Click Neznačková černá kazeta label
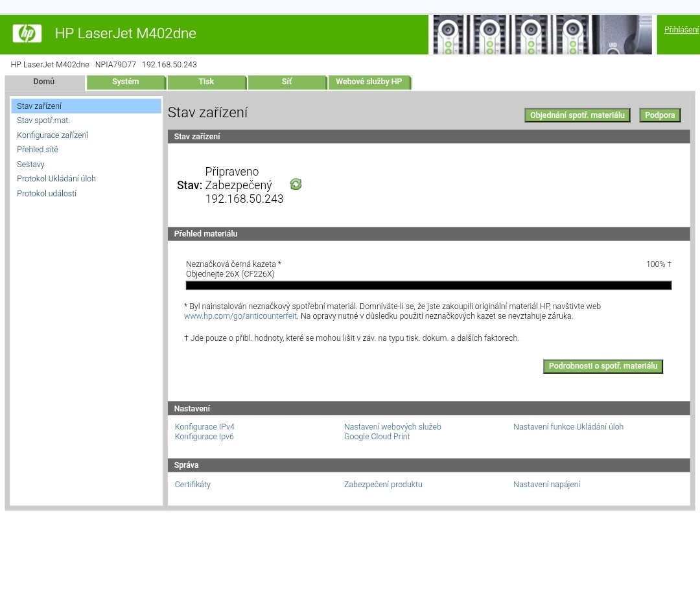Image resolution: width=700 pixels, height=598 pixels. pyautogui.click(x=233, y=264)
